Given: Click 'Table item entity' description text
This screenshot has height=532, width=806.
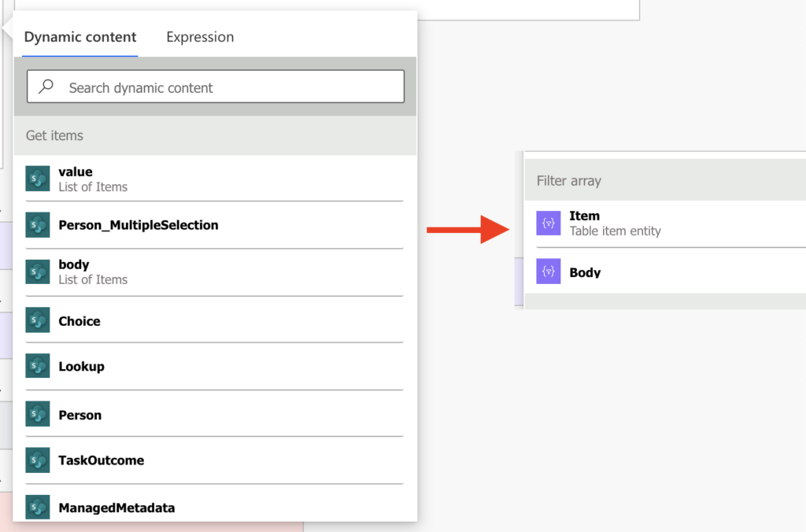Looking at the screenshot, I should coord(615,231).
